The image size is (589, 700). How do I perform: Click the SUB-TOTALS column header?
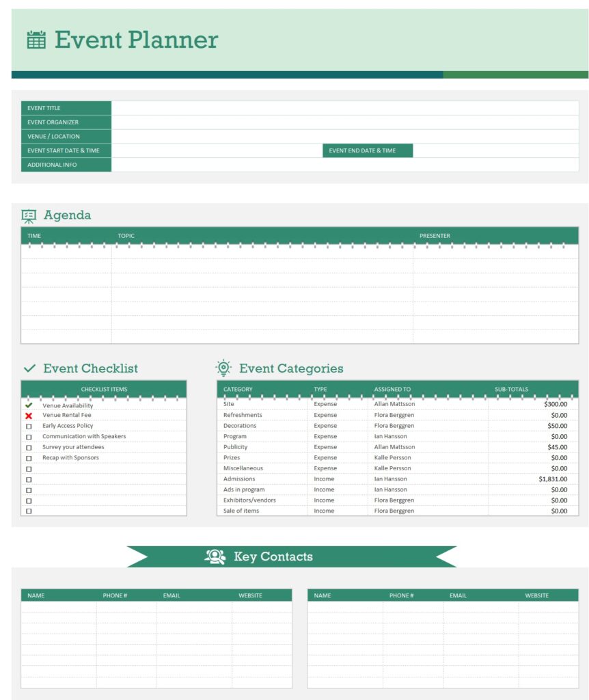[x=511, y=389]
